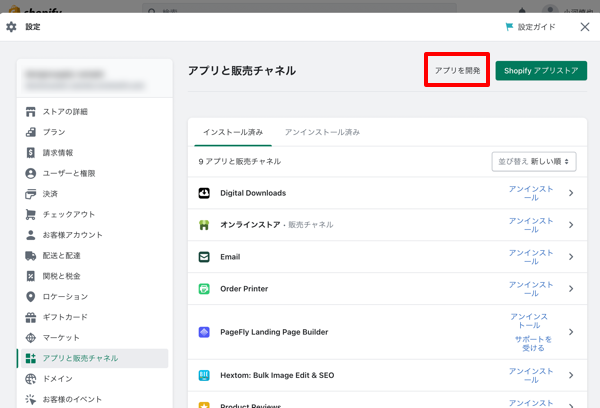
Task: Click the アプリと販売チャネル grid icon
Action: pos(31,358)
